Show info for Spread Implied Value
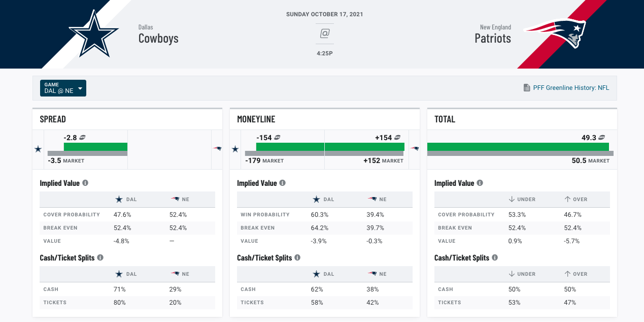The height and width of the screenshot is (322, 644). [x=85, y=183]
